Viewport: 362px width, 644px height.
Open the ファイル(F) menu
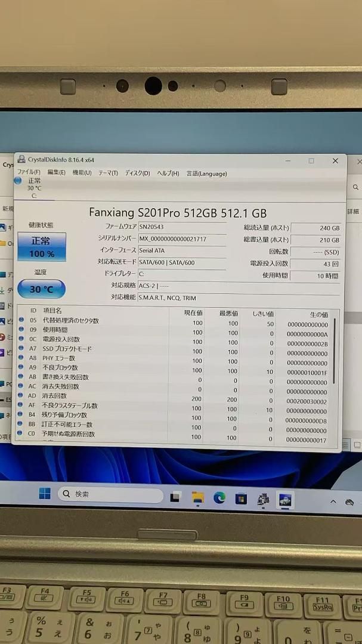click(x=29, y=173)
